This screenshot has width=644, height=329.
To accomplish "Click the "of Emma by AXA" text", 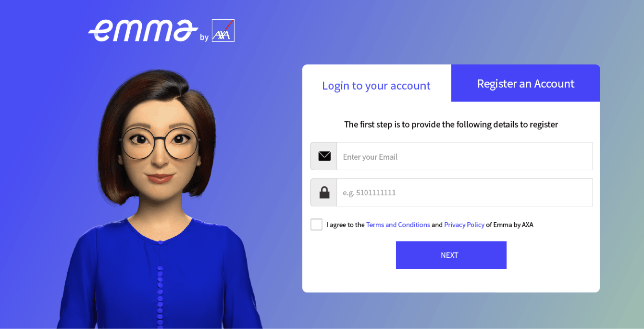I will (509, 225).
